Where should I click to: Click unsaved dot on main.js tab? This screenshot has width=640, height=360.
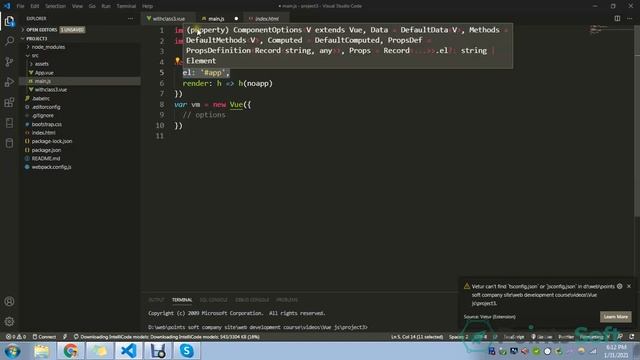pos(236,18)
